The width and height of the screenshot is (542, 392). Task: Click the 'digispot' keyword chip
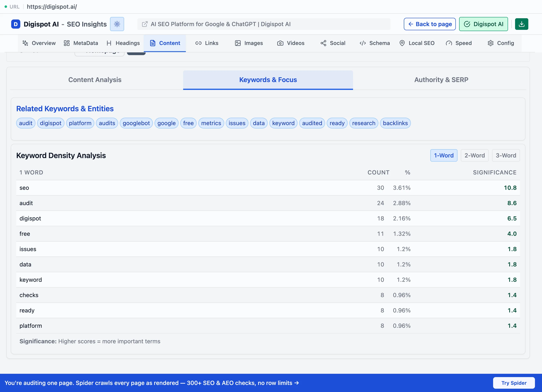tap(51, 123)
